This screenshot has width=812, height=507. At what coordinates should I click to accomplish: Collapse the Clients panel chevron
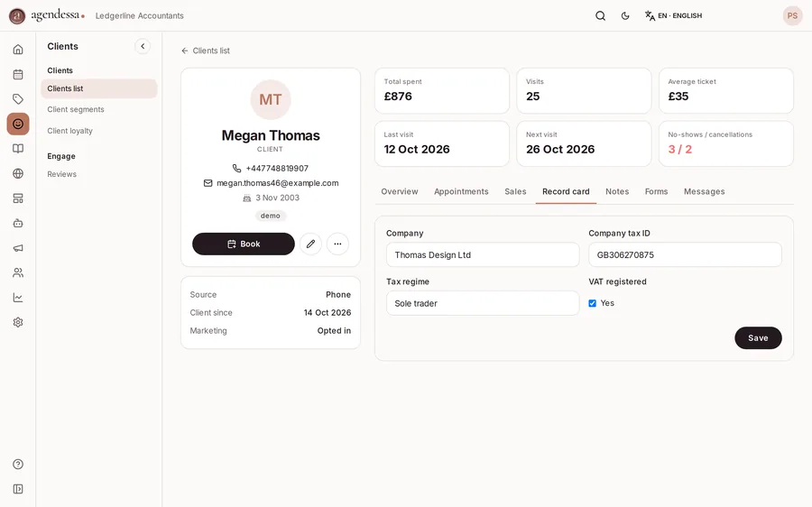coord(143,46)
